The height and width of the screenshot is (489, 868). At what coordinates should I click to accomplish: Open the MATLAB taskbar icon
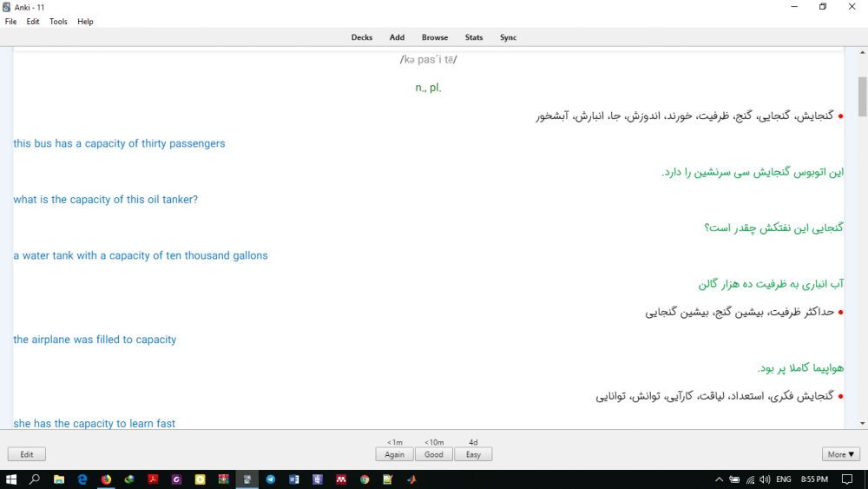tap(411, 479)
